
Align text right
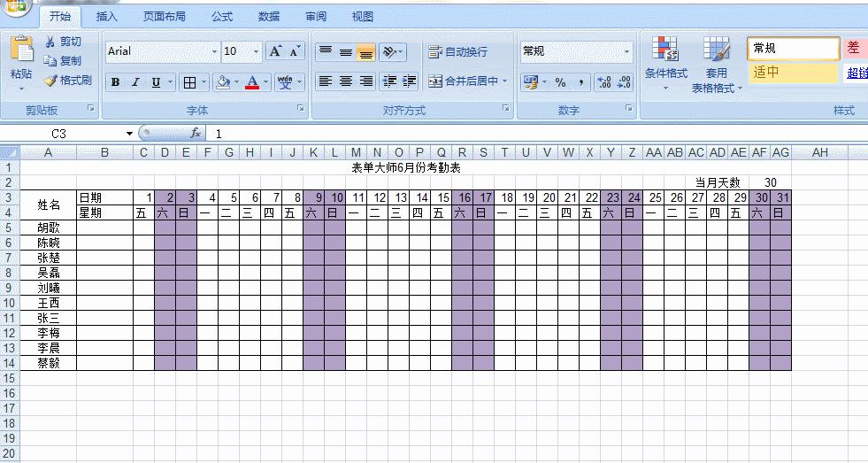[366, 81]
